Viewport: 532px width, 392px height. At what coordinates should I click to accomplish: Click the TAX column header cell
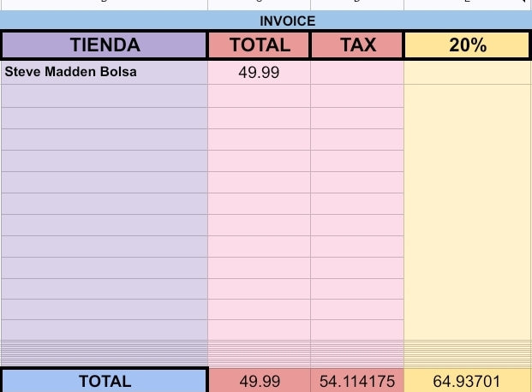pos(357,45)
